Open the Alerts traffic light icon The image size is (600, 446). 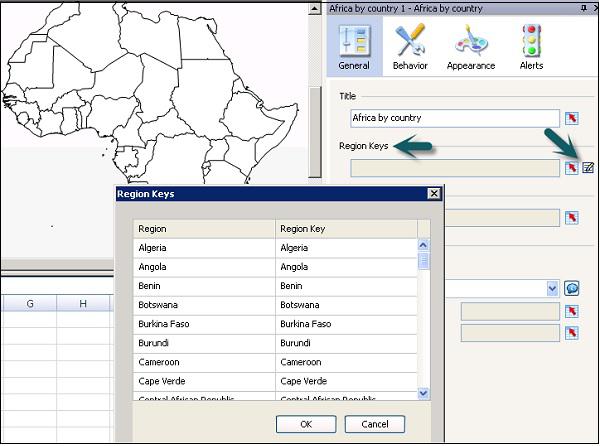point(531,47)
